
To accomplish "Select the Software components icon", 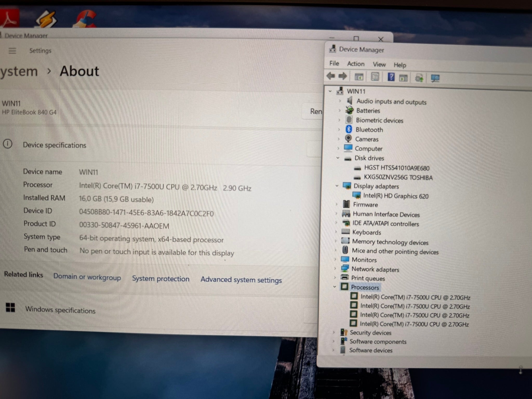I will click(x=344, y=341).
